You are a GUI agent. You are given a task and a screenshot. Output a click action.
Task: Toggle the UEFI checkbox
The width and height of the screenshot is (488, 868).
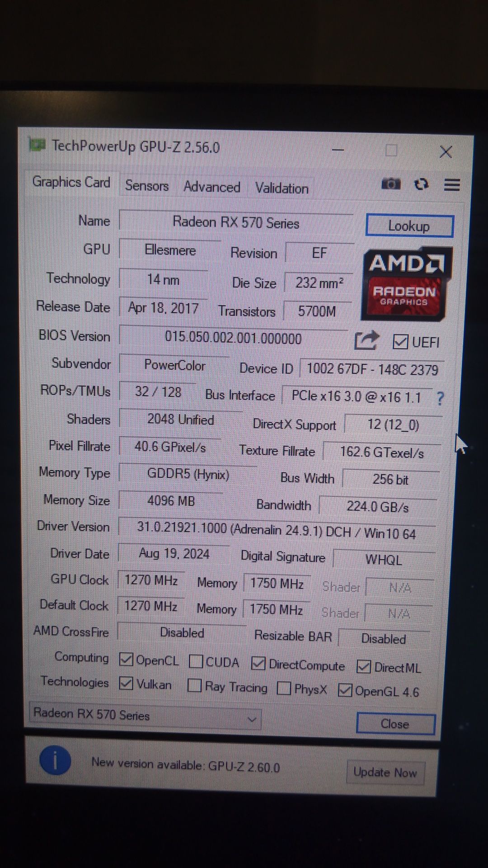pyautogui.click(x=400, y=342)
